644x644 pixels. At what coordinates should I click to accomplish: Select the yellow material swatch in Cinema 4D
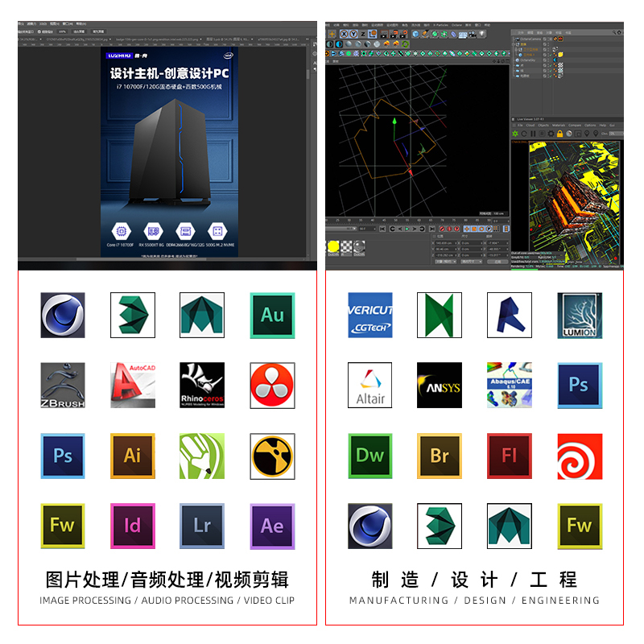333,246
